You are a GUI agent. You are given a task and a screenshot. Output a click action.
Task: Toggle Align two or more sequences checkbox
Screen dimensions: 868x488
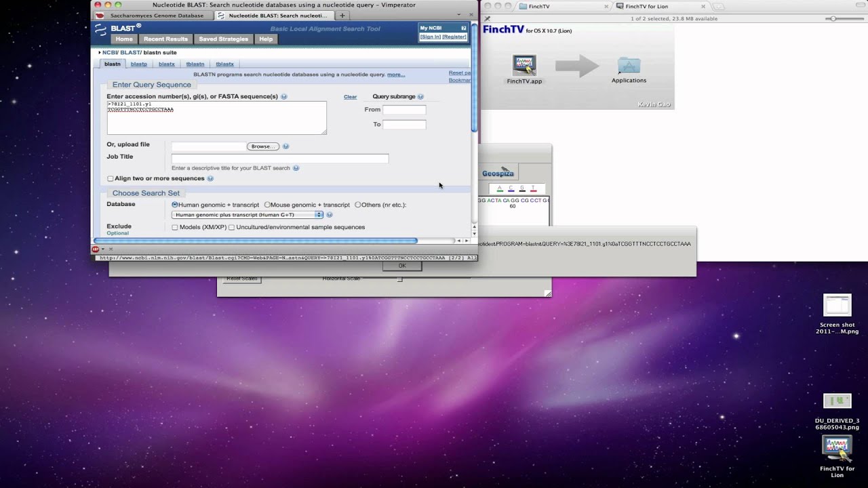111,179
